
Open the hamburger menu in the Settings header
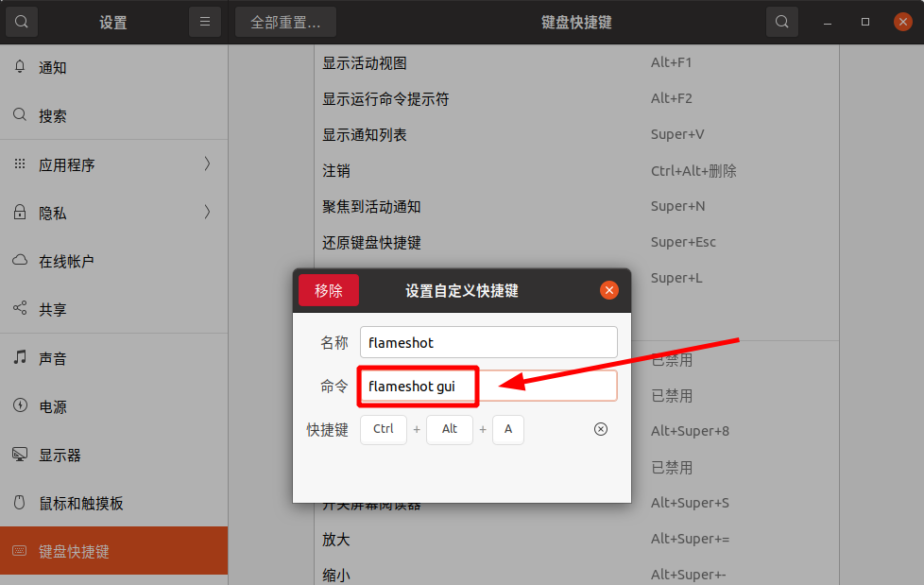point(205,22)
